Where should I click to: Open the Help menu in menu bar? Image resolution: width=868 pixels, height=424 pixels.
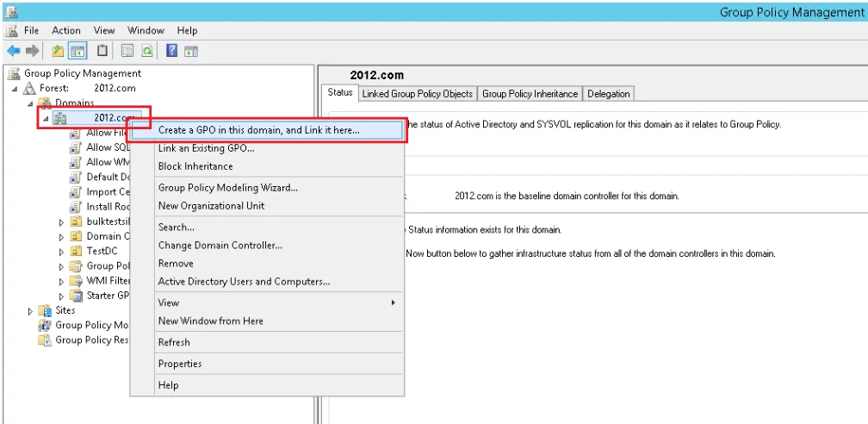187,30
